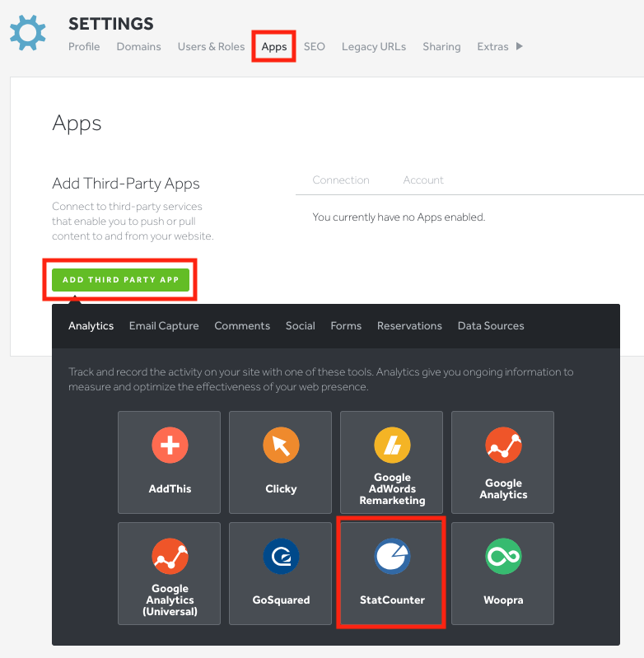This screenshot has width=644, height=658.
Task: Open the Comments app category
Action: (242, 326)
